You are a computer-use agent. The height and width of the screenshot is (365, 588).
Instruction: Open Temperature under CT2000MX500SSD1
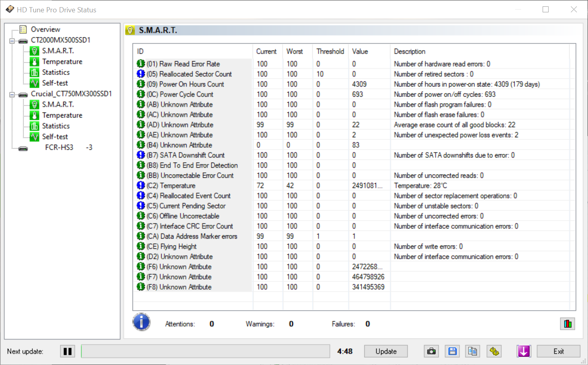[x=62, y=62]
